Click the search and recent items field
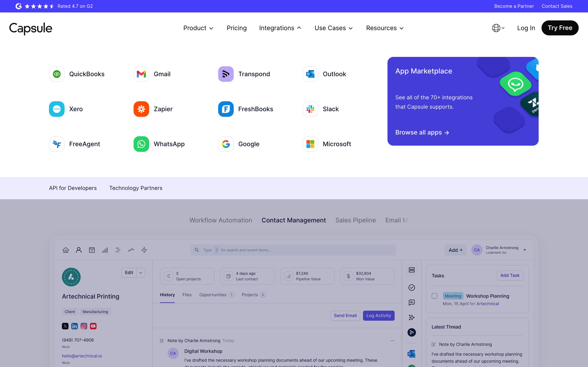Screen dimensions: 588x367 pos(293,250)
